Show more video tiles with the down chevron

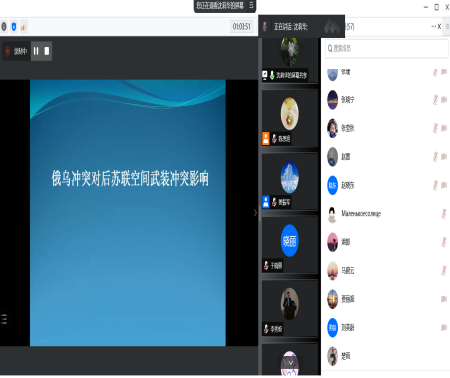pyautogui.click(x=291, y=362)
